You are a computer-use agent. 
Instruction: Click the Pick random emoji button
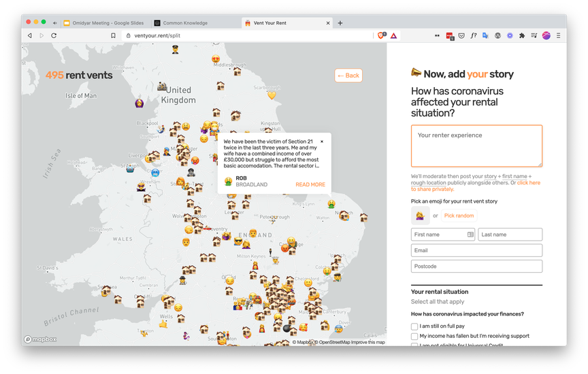[x=459, y=216]
